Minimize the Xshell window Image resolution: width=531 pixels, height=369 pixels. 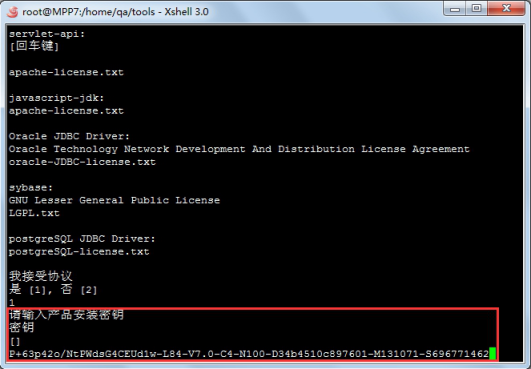pyautogui.click(x=455, y=9)
